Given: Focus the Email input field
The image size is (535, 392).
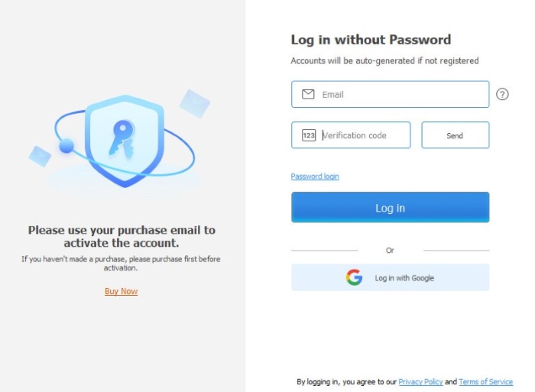Looking at the screenshot, I should pos(390,94).
